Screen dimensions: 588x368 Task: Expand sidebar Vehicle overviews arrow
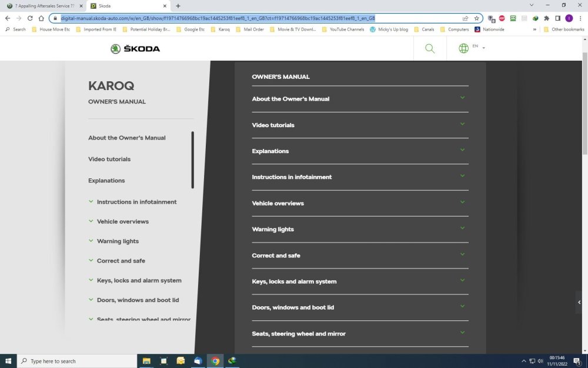91,221
